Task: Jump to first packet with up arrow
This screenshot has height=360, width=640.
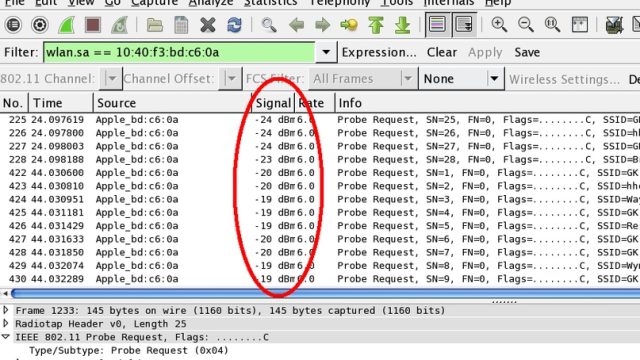Action: click(x=376, y=25)
